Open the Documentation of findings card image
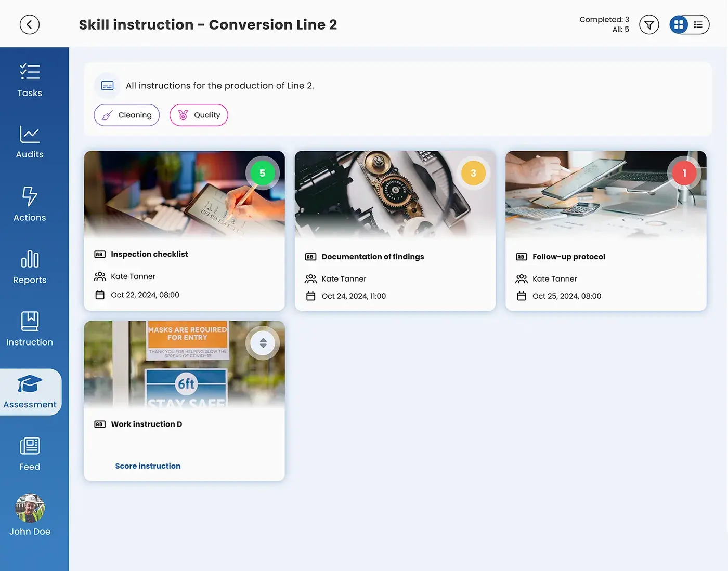This screenshot has height=571, width=728. click(x=395, y=195)
